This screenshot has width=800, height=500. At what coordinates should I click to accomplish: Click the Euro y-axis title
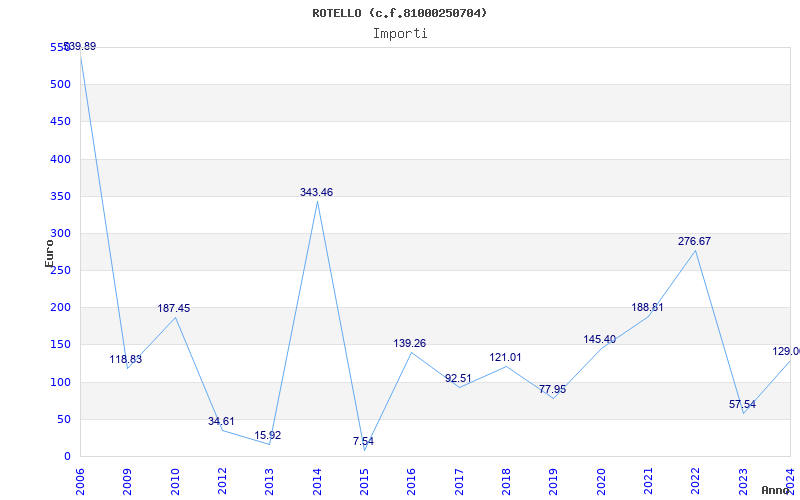(49, 254)
